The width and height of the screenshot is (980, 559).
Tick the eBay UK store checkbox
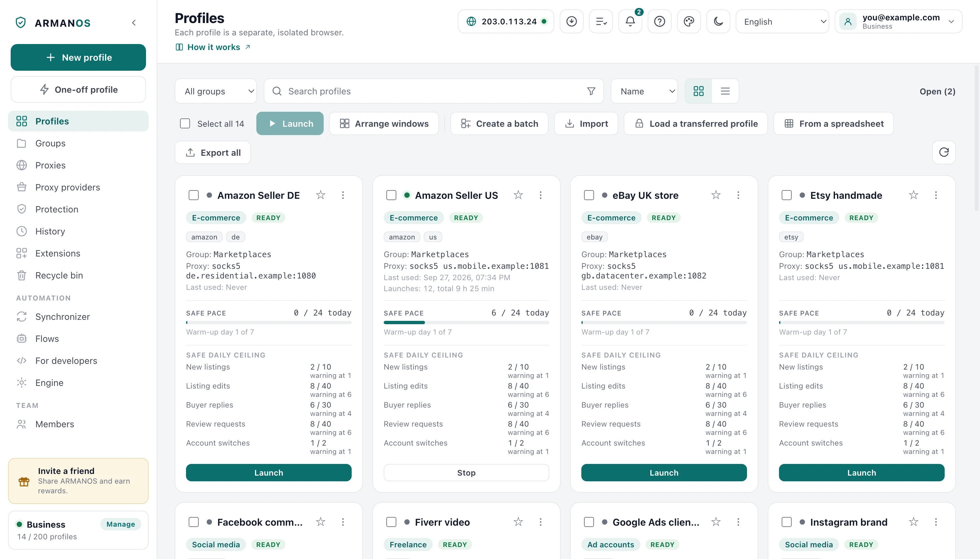point(589,195)
